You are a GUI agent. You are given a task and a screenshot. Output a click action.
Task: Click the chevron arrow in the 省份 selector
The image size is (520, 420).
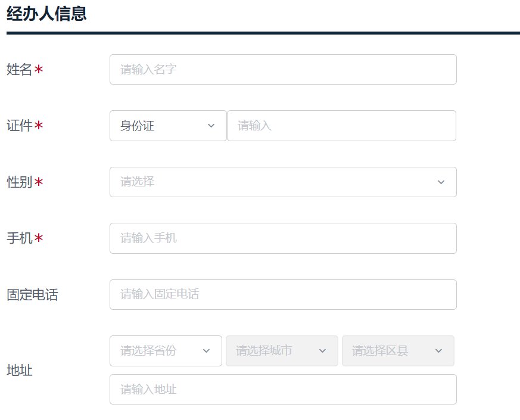pyautogui.click(x=206, y=351)
